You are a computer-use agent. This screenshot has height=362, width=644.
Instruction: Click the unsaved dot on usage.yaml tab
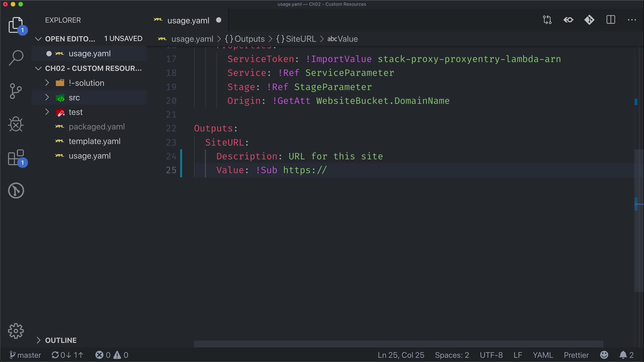pos(219,20)
